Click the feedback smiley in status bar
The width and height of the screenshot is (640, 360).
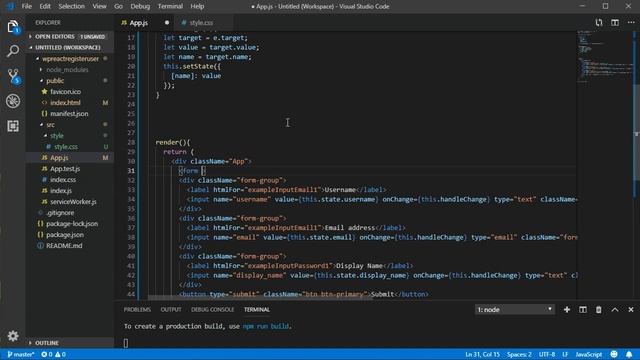coord(614,354)
